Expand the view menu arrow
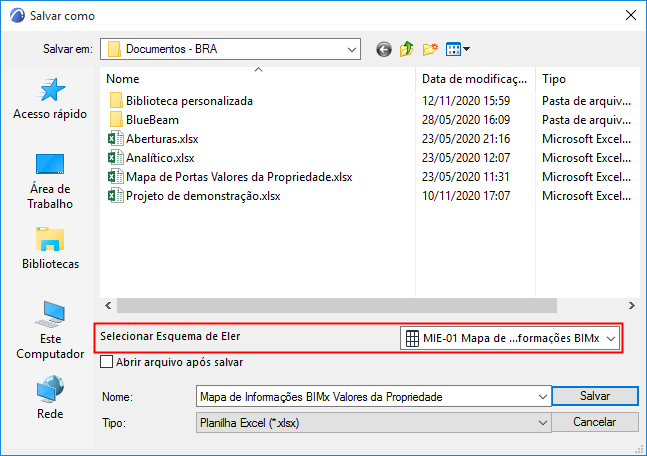Image resolution: width=647 pixels, height=456 pixels. [x=466, y=49]
